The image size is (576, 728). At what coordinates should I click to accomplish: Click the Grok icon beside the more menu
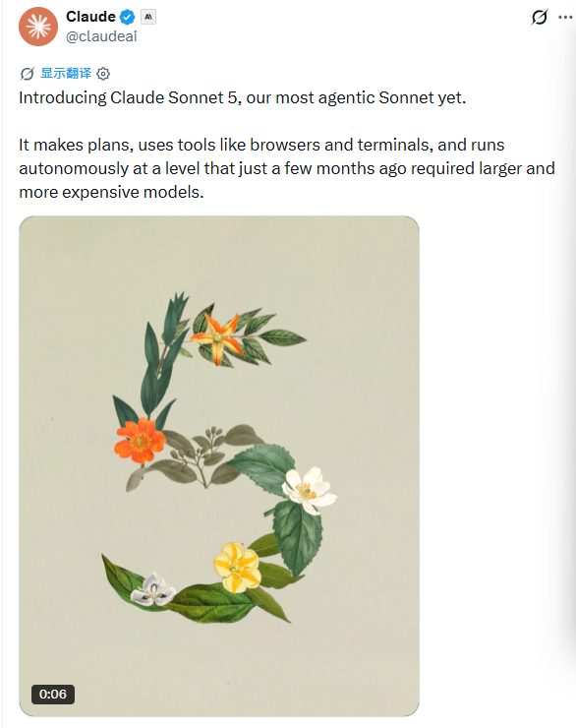pyautogui.click(x=540, y=17)
